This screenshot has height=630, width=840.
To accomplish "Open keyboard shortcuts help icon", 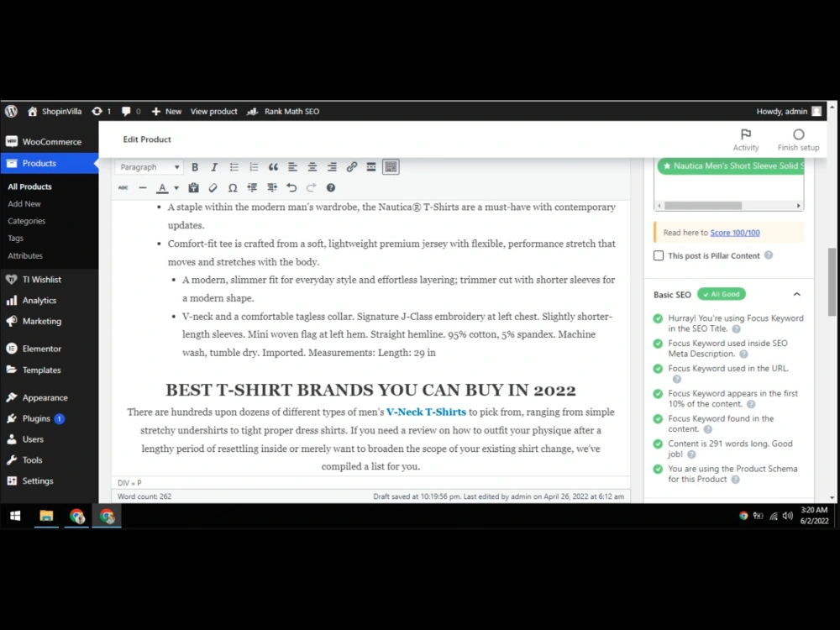I will [331, 187].
